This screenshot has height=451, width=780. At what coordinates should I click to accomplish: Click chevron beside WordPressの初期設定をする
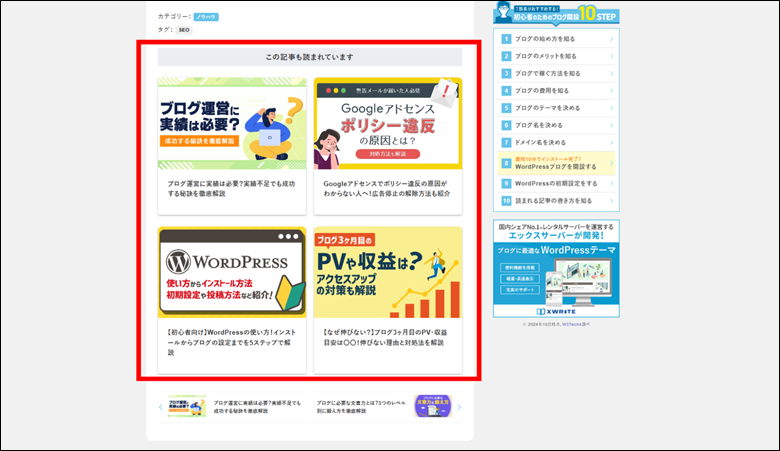(611, 183)
